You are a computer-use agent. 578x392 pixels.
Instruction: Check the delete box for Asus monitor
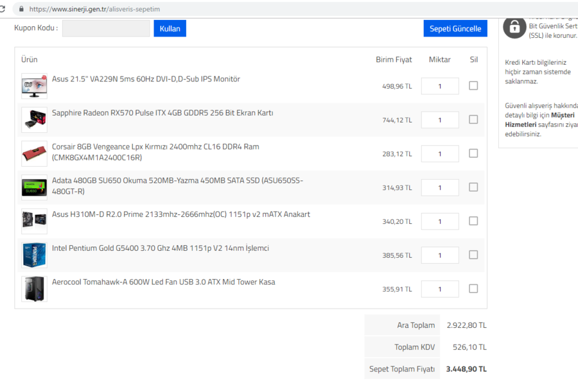click(473, 86)
